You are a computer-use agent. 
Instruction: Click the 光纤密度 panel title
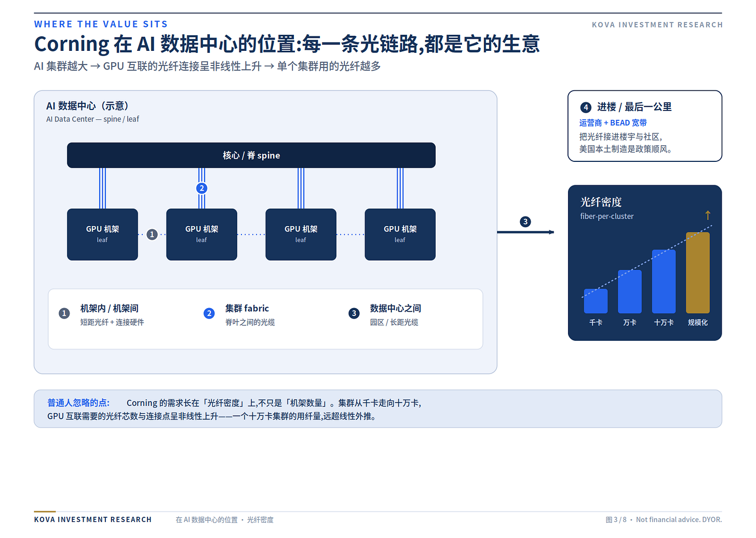[601, 202]
